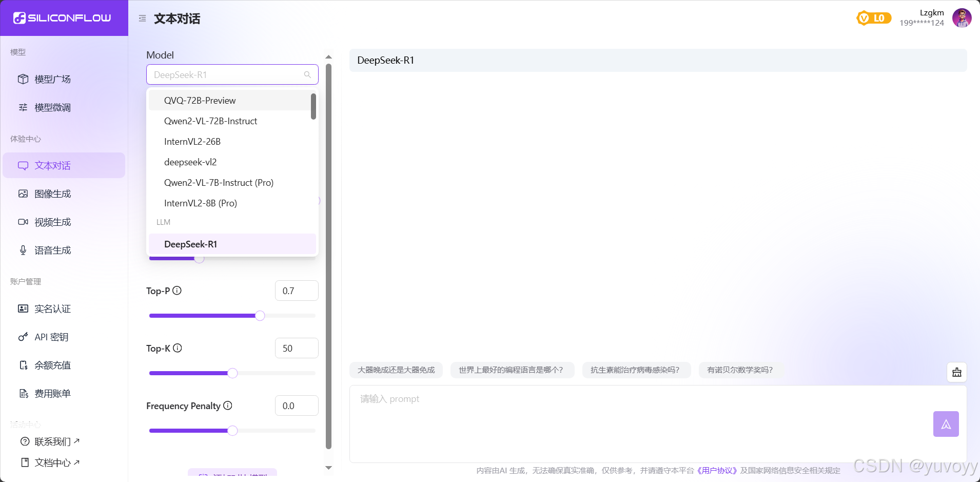Select 文本对话 in the sidebar
This screenshot has height=482, width=980.
pos(64,165)
